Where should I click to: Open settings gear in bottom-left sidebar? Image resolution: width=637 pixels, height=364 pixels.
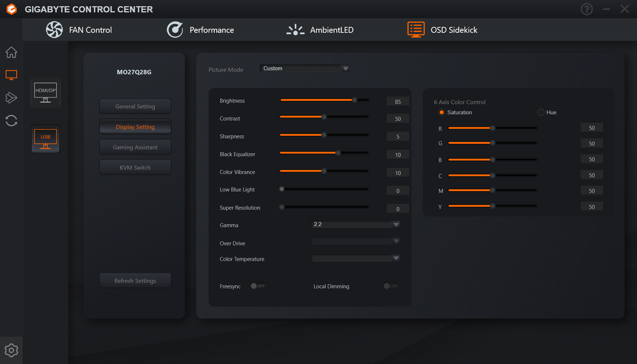tap(12, 350)
